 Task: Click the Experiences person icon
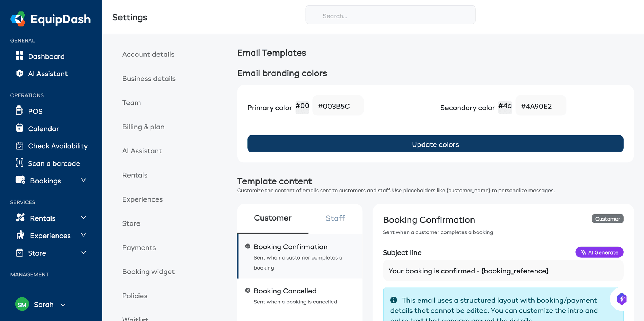point(20,235)
